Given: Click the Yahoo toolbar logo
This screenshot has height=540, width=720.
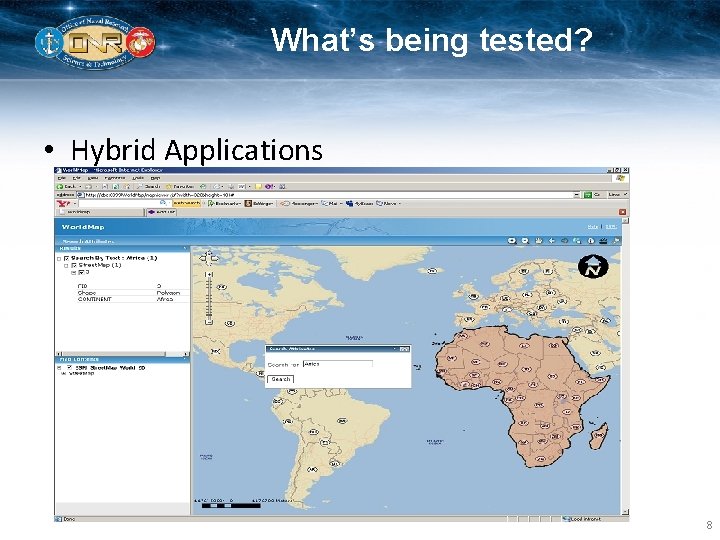Looking at the screenshot, I should coord(63,203).
